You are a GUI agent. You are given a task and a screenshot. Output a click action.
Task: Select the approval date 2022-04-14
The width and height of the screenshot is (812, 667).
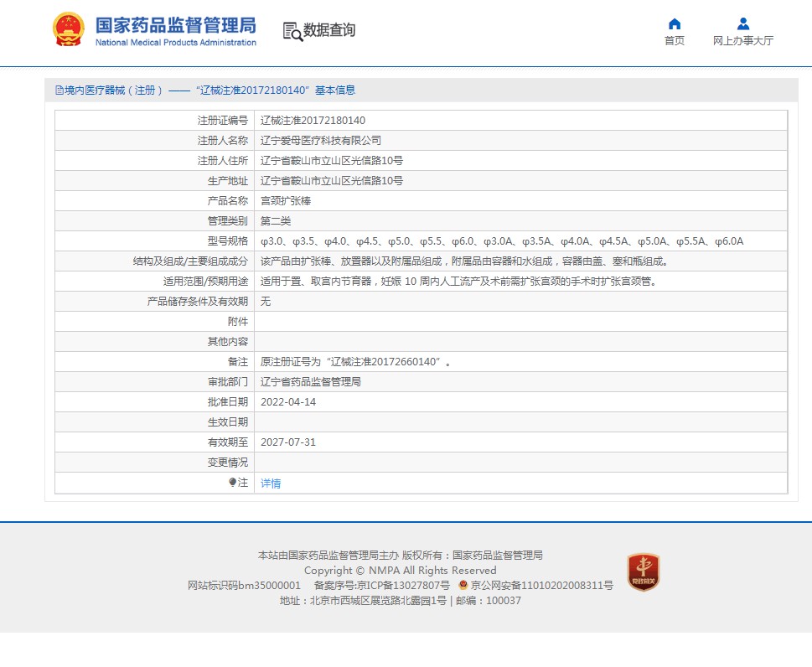pos(288,402)
